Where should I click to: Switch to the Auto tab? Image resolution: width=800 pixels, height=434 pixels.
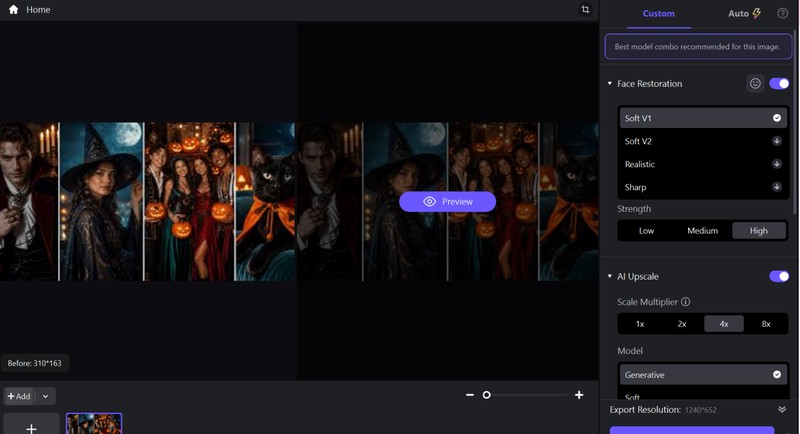click(744, 14)
